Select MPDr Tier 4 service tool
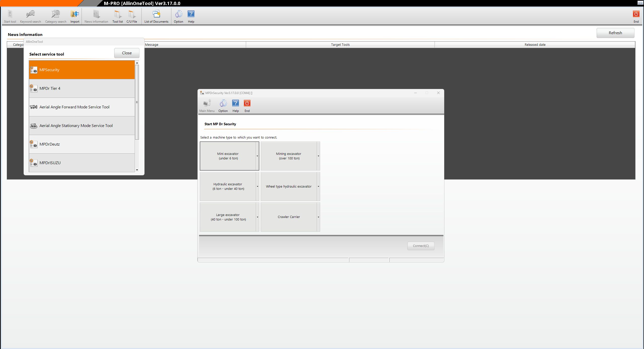 [x=82, y=89]
